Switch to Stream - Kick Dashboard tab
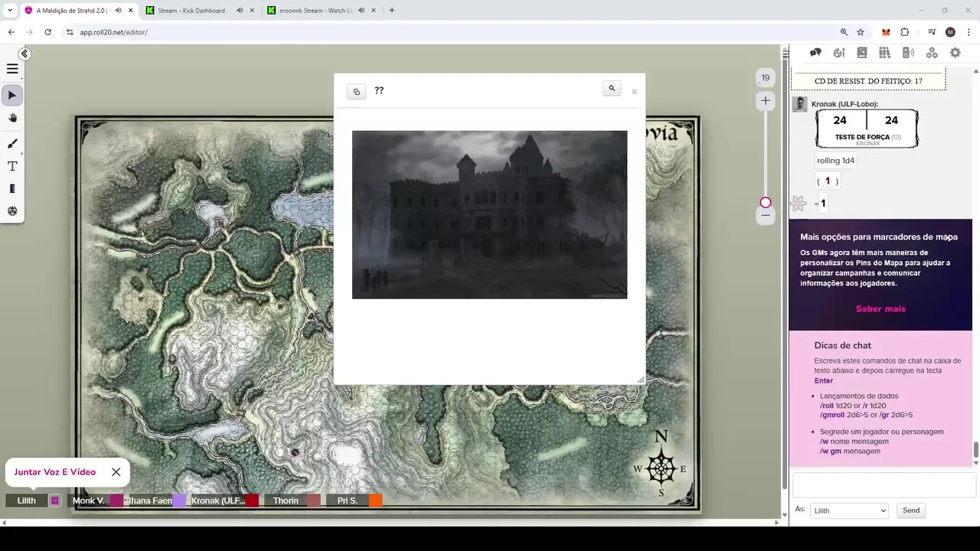This screenshot has width=980, height=551. (x=191, y=11)
